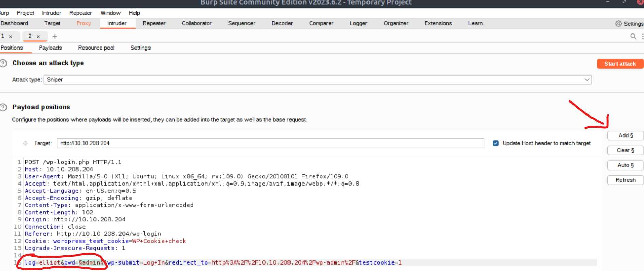Click the Referer header line
The height and width of the screenshot is (271, 644).
(x=93, y=234)
